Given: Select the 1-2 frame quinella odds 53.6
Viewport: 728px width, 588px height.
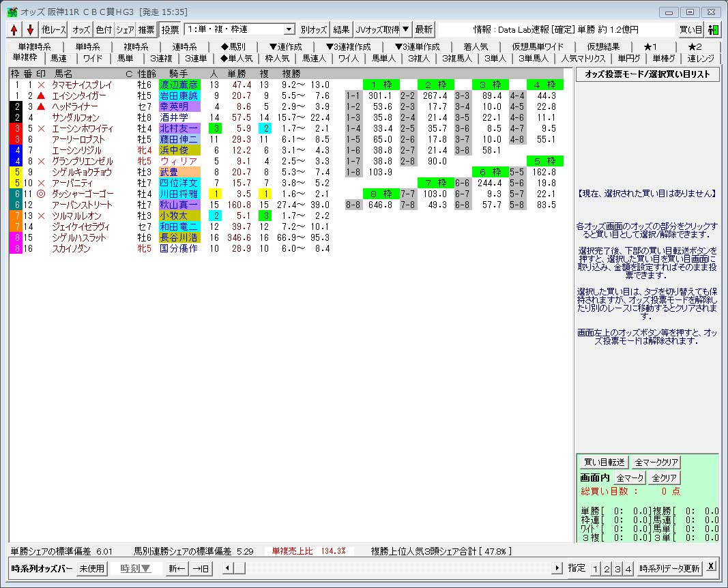Looking at the screenshot, I should coord(383,106).
